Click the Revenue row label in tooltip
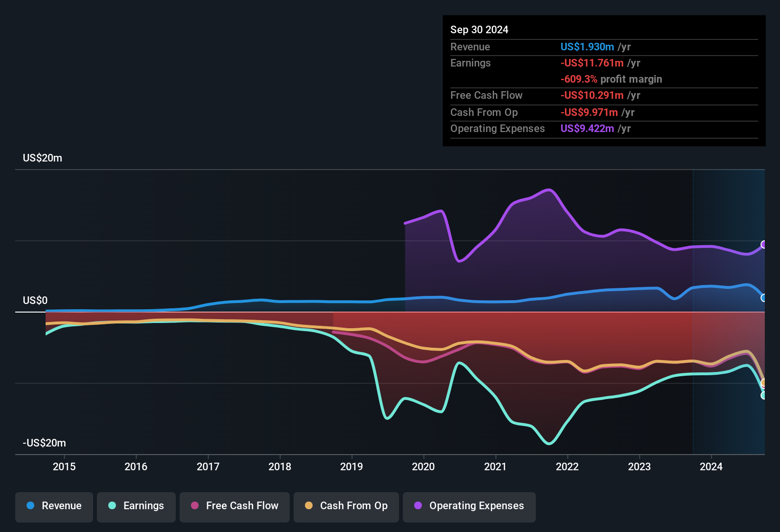Image resolution: width=780 pixels, height=532 pixels. (x=470, y=47)
